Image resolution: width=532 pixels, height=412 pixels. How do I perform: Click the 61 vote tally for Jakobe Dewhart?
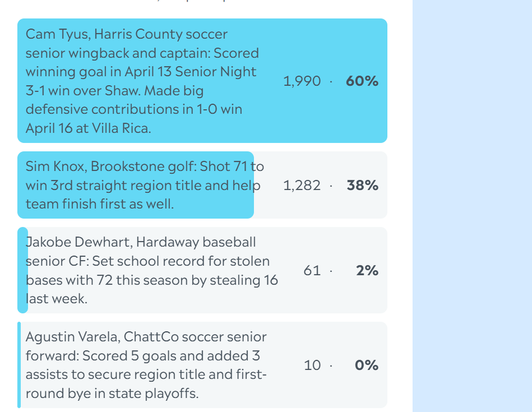[x=313, y=270]
